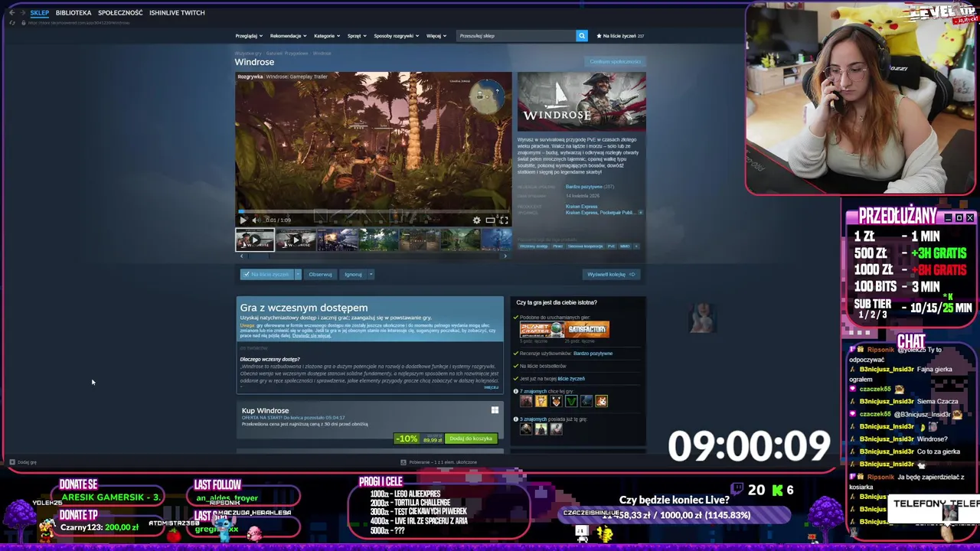The image size is (980, 551).
Task: Open the Rekomendacje dropdown menu
Action: coord(288,36)
